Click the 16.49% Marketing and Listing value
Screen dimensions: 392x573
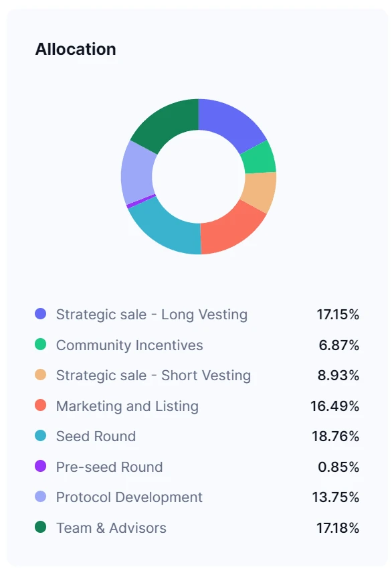[334, 406]
